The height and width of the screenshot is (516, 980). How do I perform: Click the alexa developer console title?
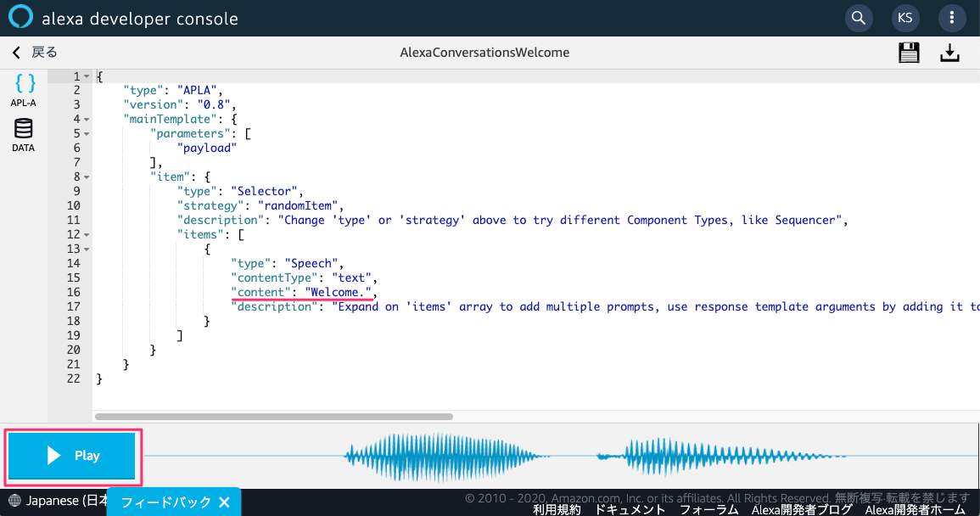[x=140, y=19]
